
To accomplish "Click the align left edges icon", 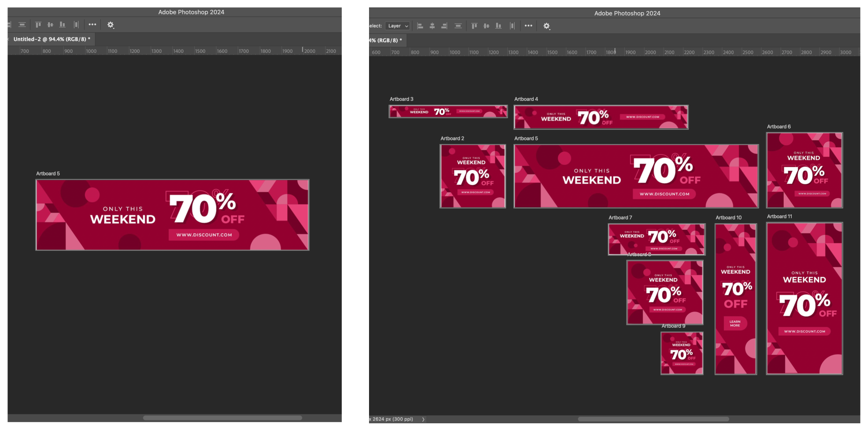I will (420, 26).
